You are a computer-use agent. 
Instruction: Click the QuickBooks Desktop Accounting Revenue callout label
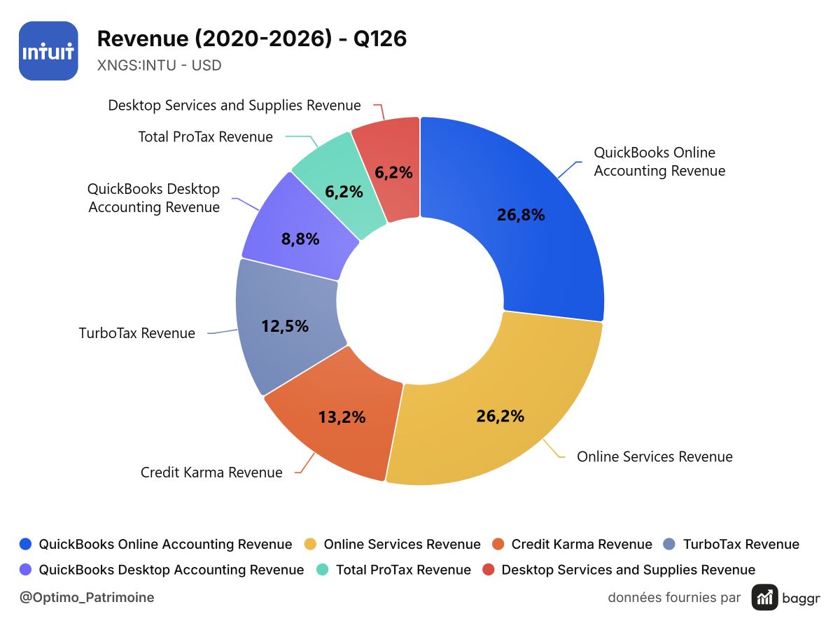pos(154,198)
